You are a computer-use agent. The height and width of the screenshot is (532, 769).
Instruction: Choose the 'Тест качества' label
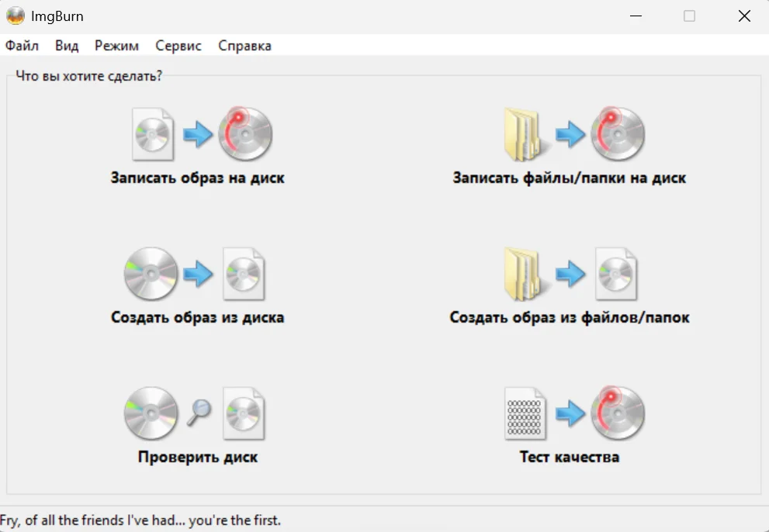click(x=570, y=457)
